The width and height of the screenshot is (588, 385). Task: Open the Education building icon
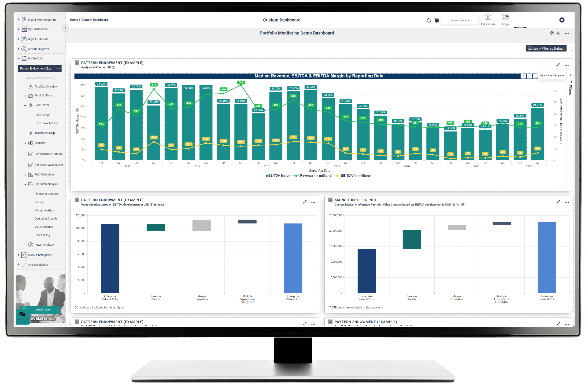tap(488, 17)
